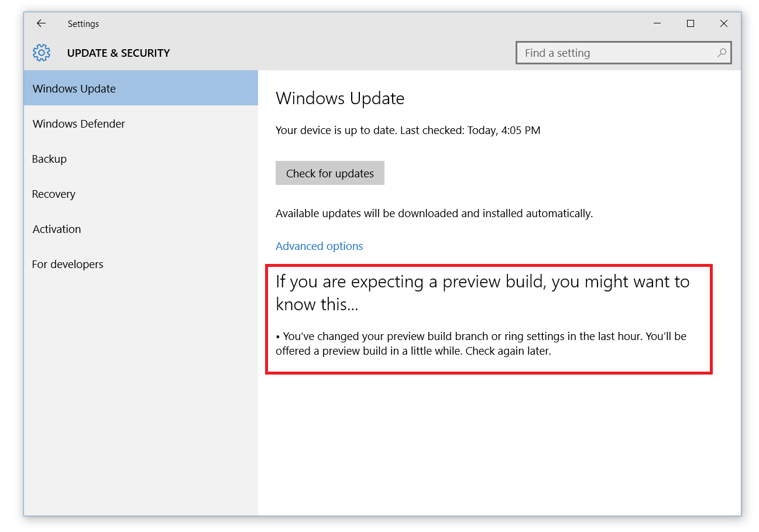
Task: Open the Advanced options link
Action: pyautogui.click(x=320, y=246)
